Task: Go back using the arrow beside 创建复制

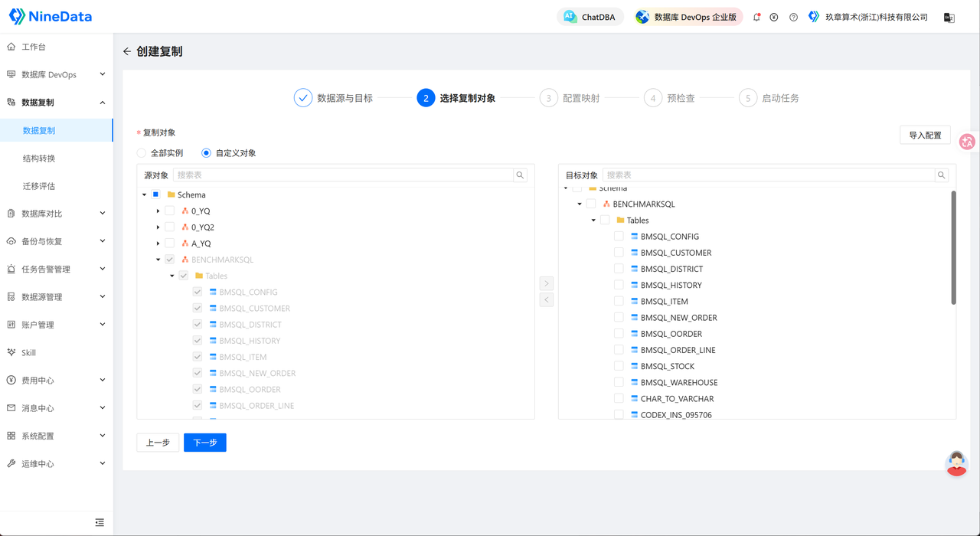Action: [x=127, y=51]
